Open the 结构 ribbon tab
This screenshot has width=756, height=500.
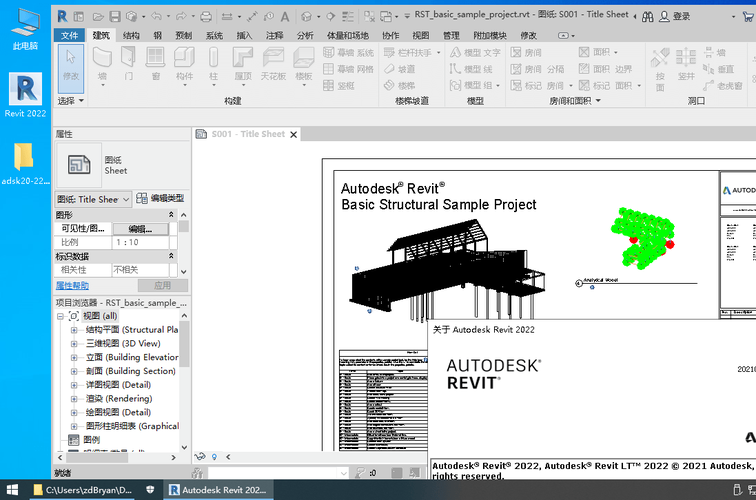(x=131, y=35)
